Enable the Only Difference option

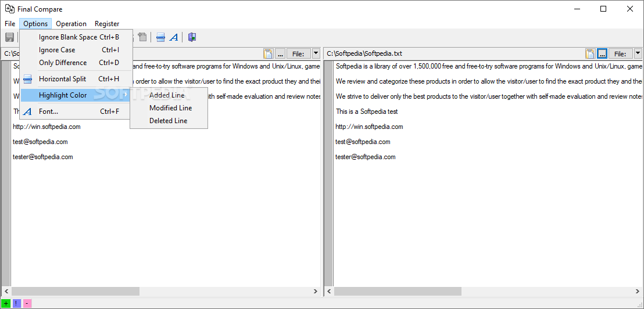tap(76, 62)
